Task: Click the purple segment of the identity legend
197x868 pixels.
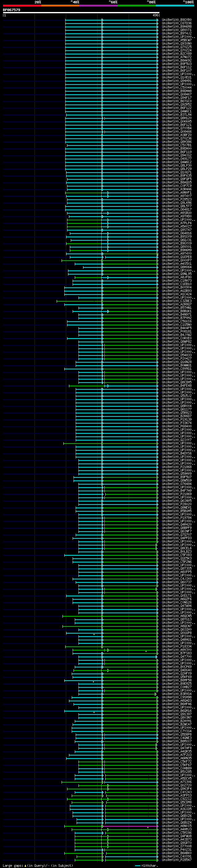Action: point(99,6)
